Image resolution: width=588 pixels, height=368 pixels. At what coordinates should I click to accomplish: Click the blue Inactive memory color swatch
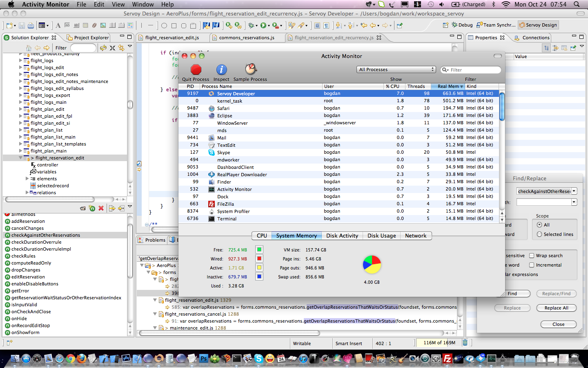tap(259, 276)
